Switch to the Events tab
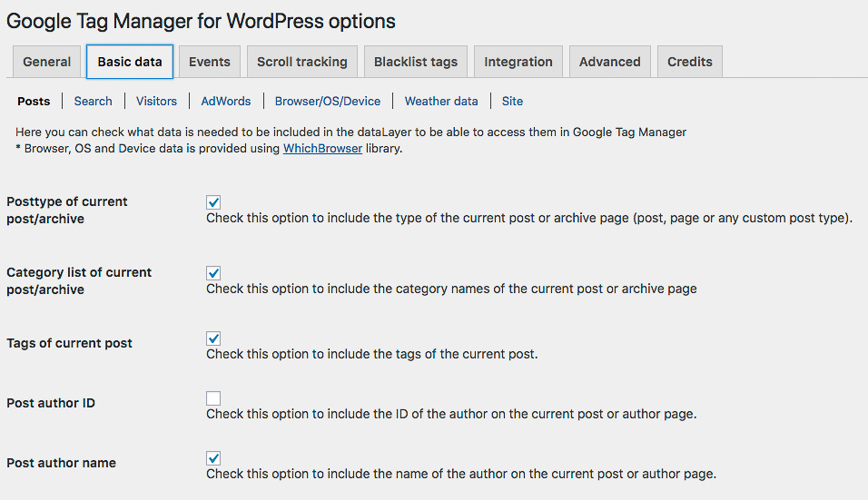Screen dimensions: 868x500 [x=209, y=62]
